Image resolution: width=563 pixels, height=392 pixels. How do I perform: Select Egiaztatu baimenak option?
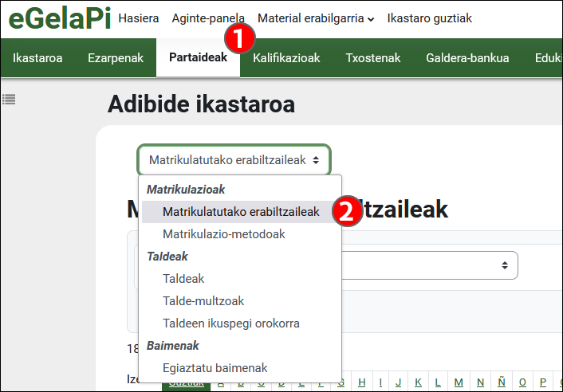coord(215,368)
